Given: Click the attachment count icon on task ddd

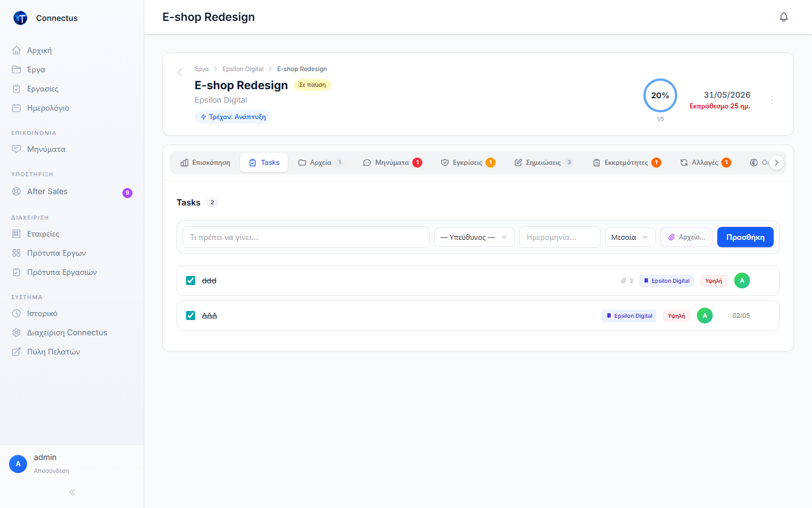Looking at the screenshot, I should 627,281.
